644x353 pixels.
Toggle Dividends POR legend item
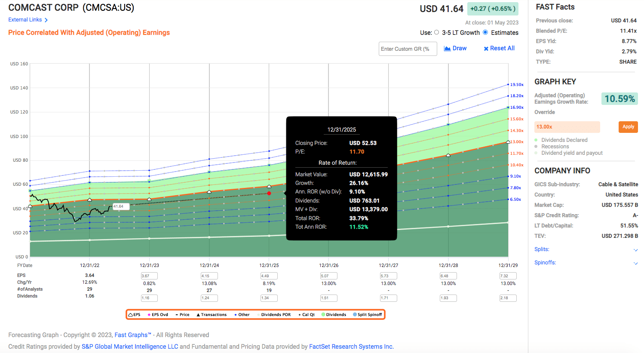coord(274,315)
